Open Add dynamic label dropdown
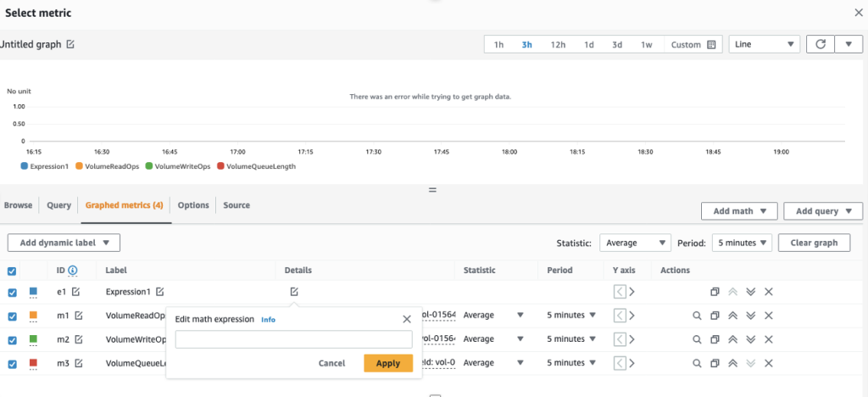 click(x=64, y=243)
